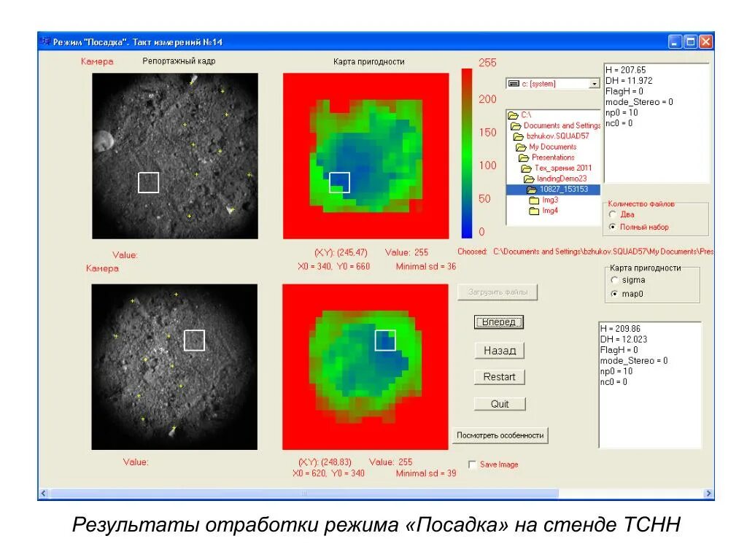Screen dimensions: 747x560
Task: Select the Полный набор radio option
Action: pos(613,227)
